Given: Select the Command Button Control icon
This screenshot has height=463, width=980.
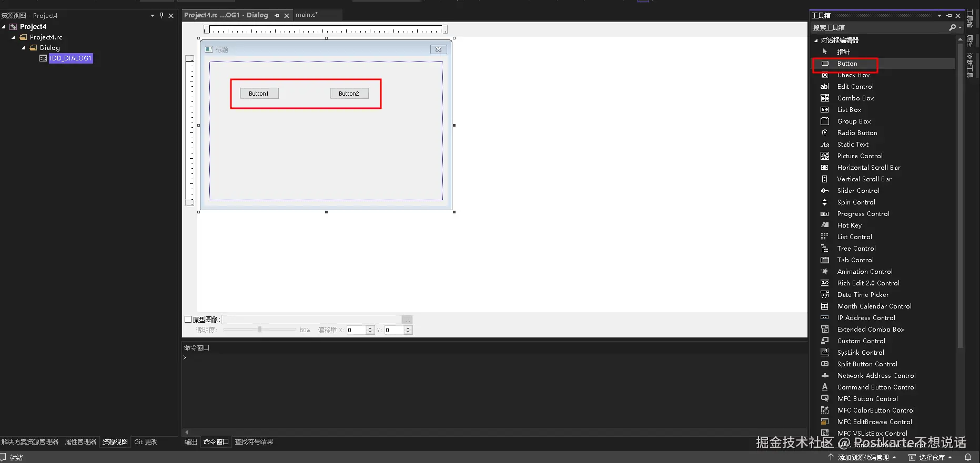Looking at the screenshot, I should coord(825,387).
